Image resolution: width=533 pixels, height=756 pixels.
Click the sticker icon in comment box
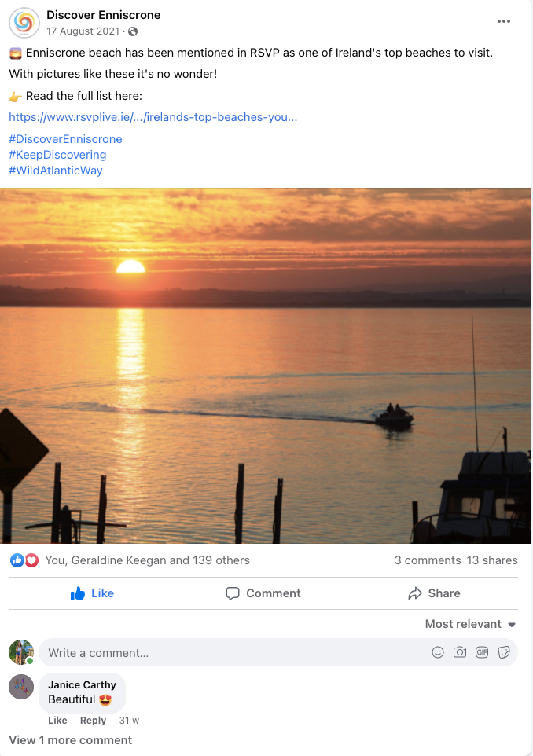pos(504,652)
